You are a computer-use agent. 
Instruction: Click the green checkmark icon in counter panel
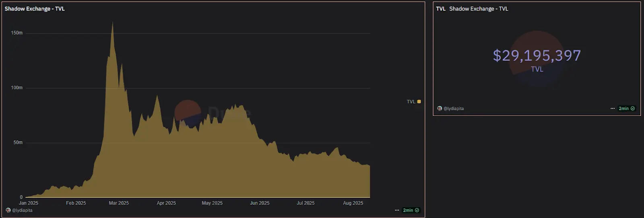(633, 109)
